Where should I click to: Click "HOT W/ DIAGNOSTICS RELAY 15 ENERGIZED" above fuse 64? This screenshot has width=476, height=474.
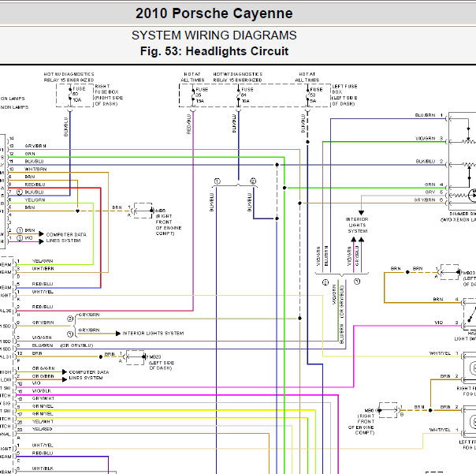tap(238, 77)
